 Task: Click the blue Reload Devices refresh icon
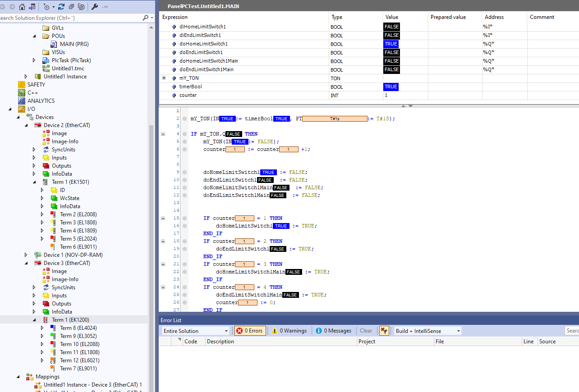coord(61,7)
